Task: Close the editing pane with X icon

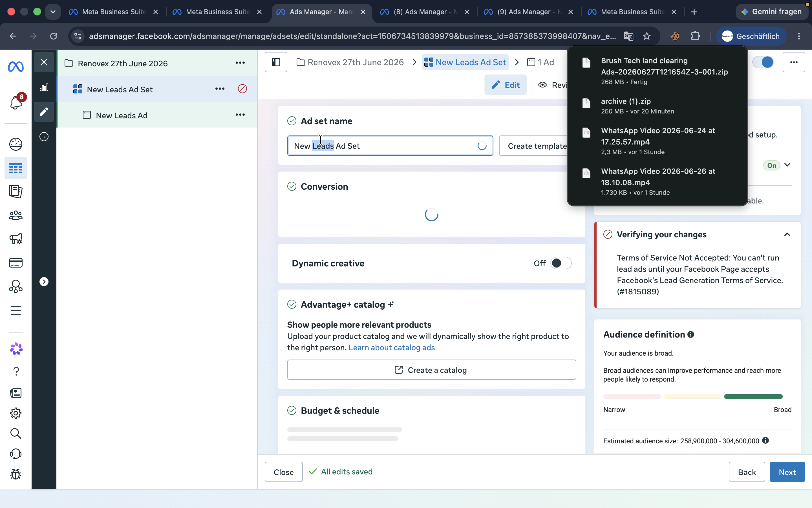Action: (44, 62)
